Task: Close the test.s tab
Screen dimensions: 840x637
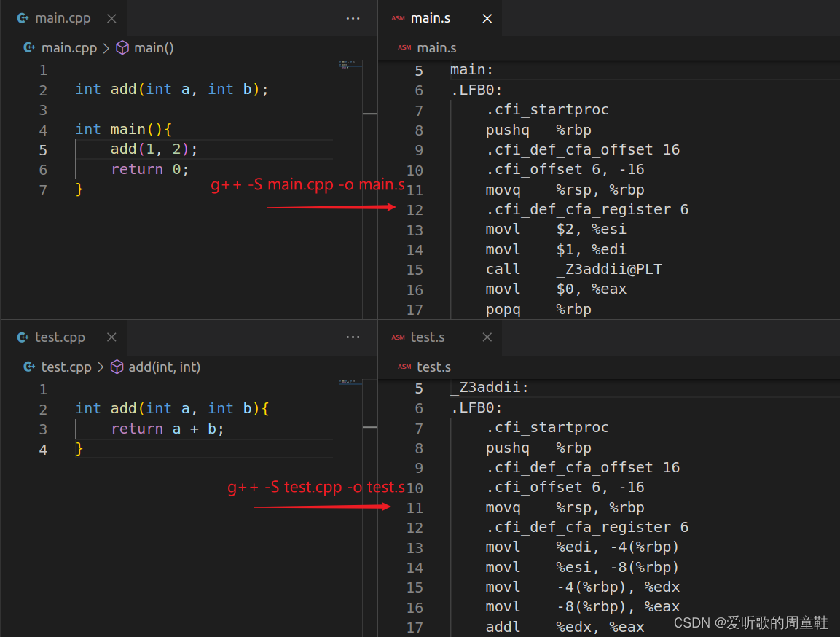Action: pos(487,337)
